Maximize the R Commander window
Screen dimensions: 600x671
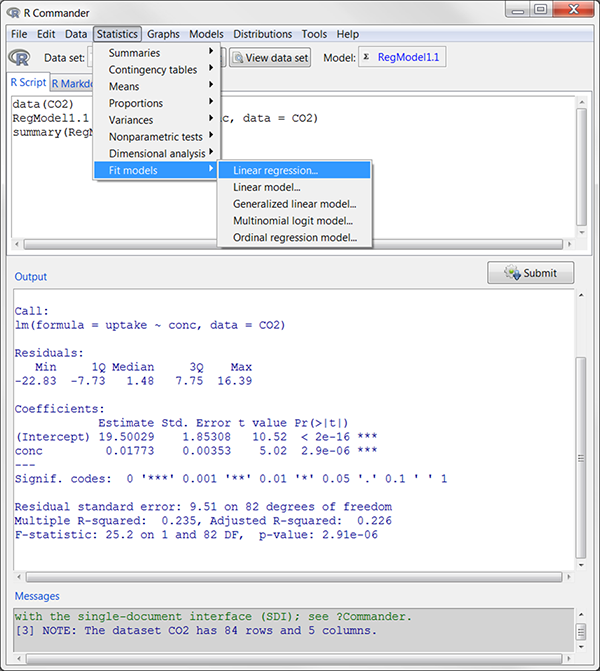pyautogui.click(x=541, y=9)
